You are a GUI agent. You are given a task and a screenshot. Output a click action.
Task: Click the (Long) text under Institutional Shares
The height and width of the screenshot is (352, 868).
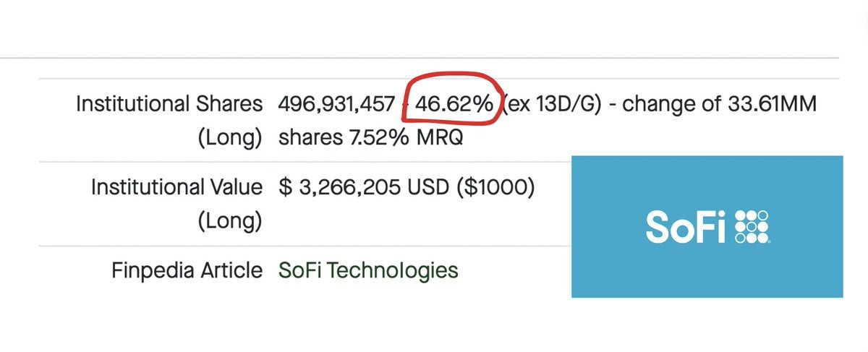[x=231, y=137]
